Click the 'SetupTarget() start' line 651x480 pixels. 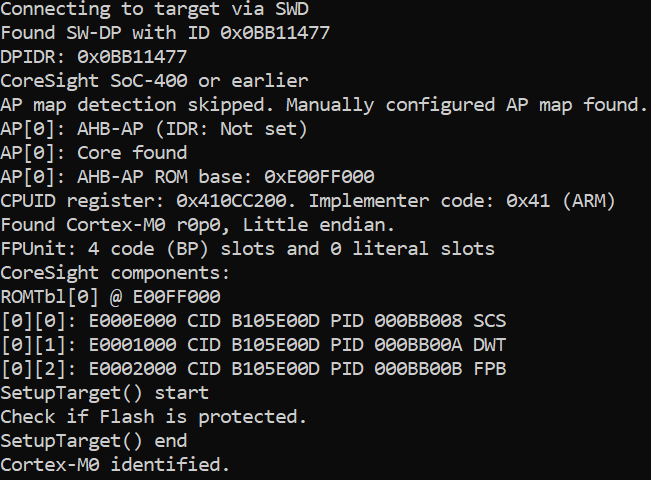pos(104,393)
